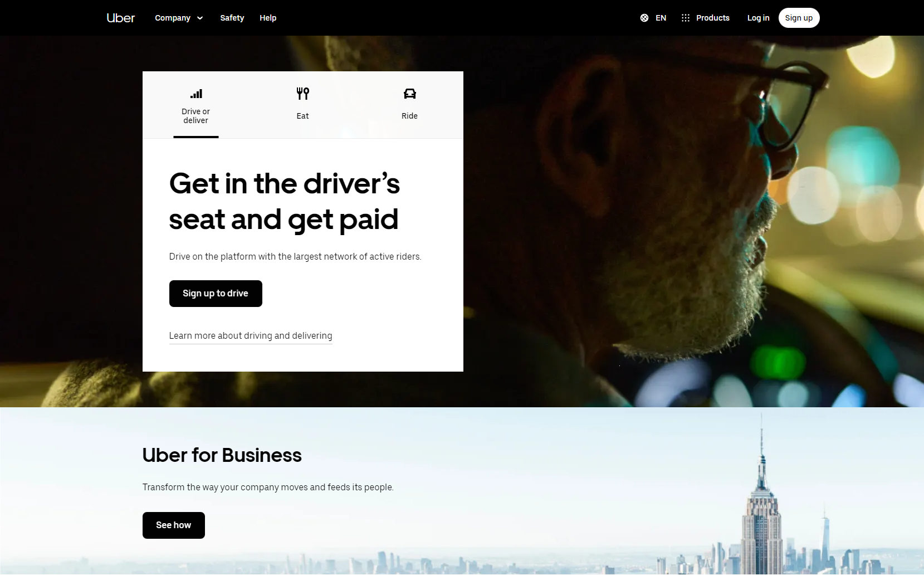The width and height of the screenshot is (924, 585).
Task: Click the Sign up pill button
Action: [x=799, y=18]
